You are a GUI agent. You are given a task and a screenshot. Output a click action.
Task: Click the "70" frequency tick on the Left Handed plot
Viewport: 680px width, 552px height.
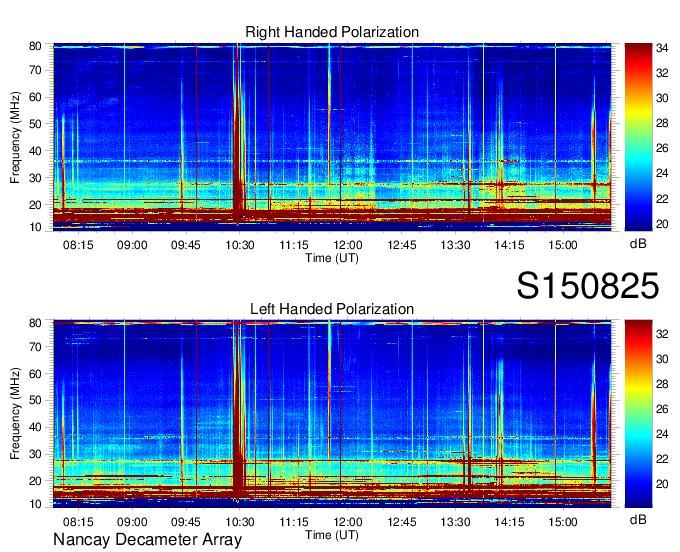(35, 347)
